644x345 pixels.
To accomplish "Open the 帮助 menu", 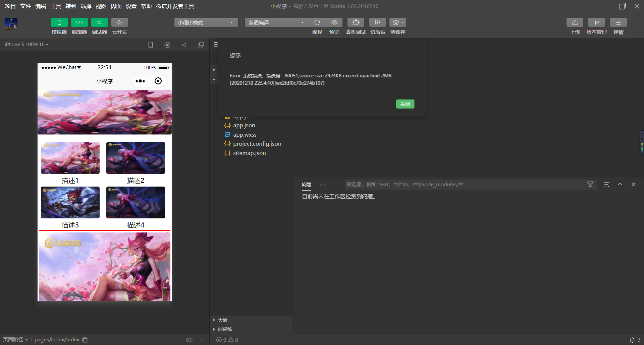I will point(146,6).
